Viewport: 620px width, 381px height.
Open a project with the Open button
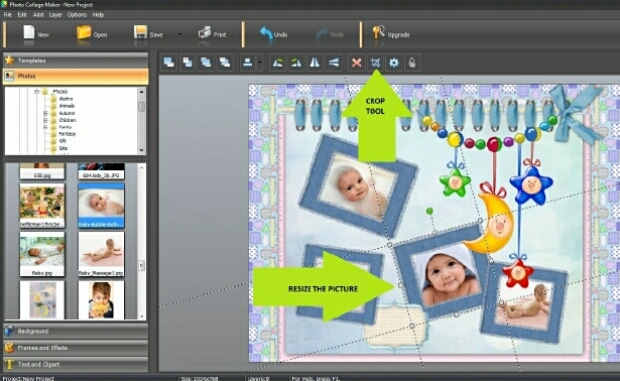coord(92,34)
